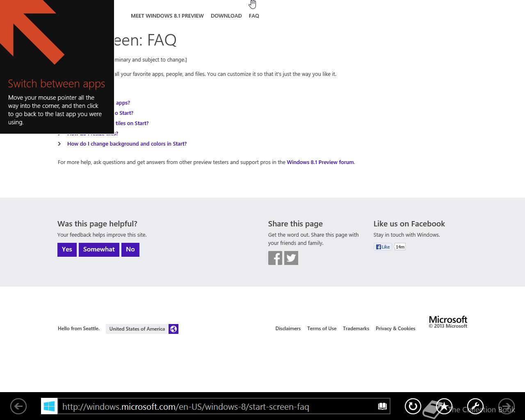Viewport: 525px width, 420px height.
Task: Click the '© 2013 Microsoft' text
Action: click(x=448, y=326)
